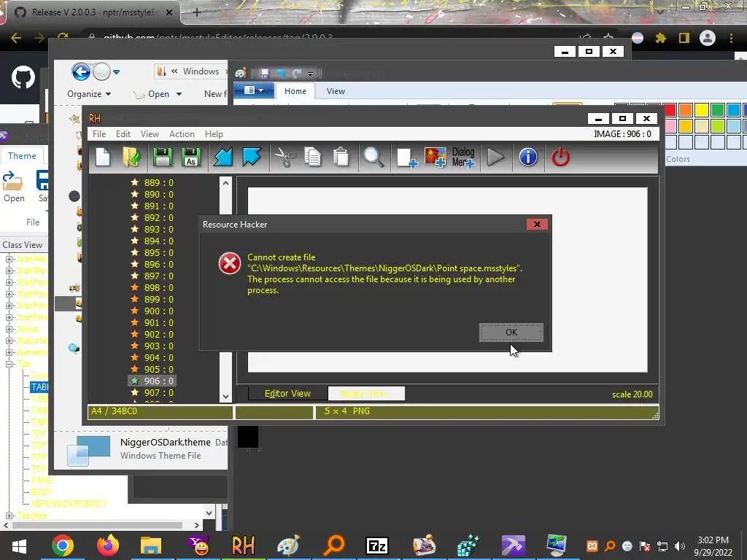Open the View menu in Resource Hacker

point(150,134)
